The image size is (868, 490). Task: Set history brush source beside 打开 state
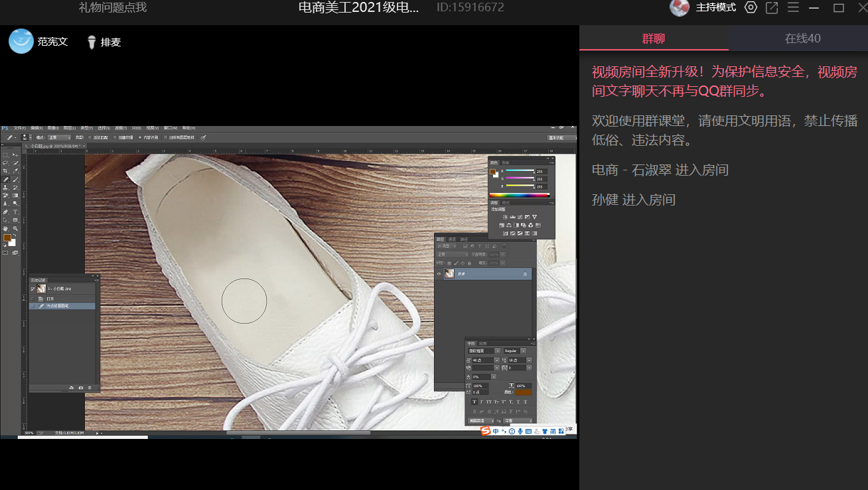pos(33,299)
